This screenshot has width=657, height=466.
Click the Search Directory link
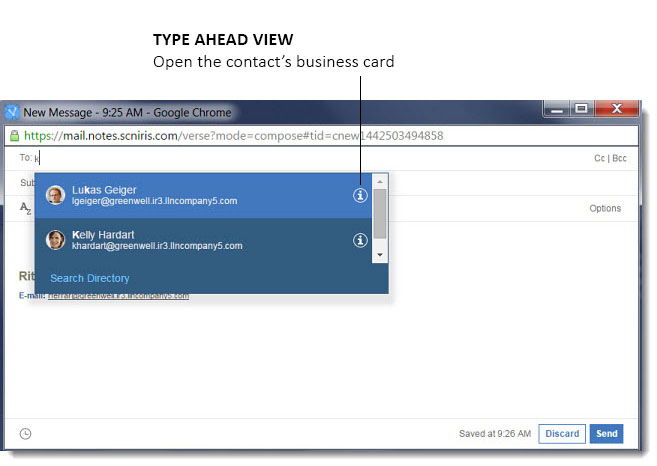coord(90,278)
